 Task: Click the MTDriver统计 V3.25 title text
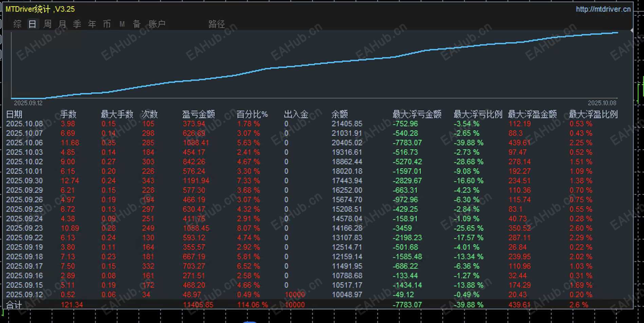[40, 9]
